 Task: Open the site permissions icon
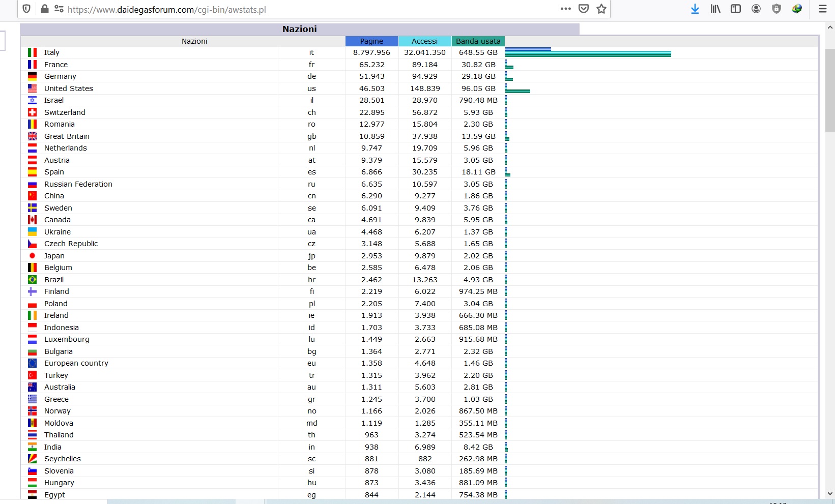(x=59, y=9)
